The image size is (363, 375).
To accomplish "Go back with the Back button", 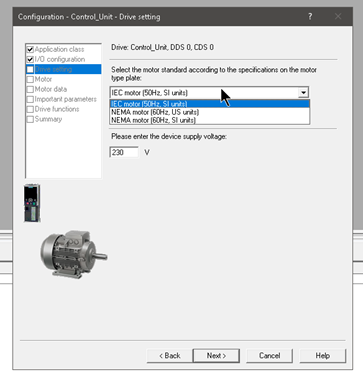I will pyautogui.click(x=169, y=356).
